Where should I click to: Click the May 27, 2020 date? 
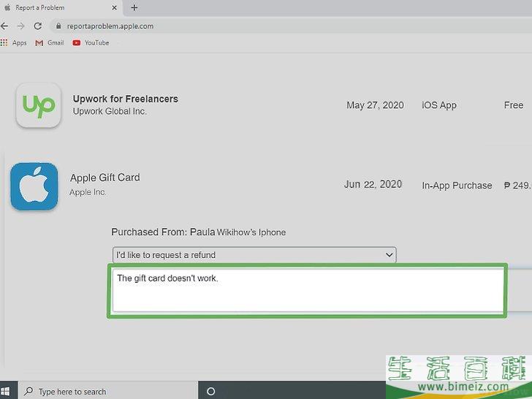(375, 105)
